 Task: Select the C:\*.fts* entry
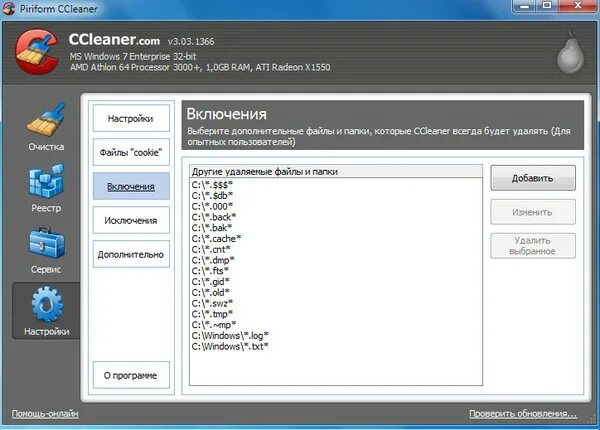(x=210, y=270)
